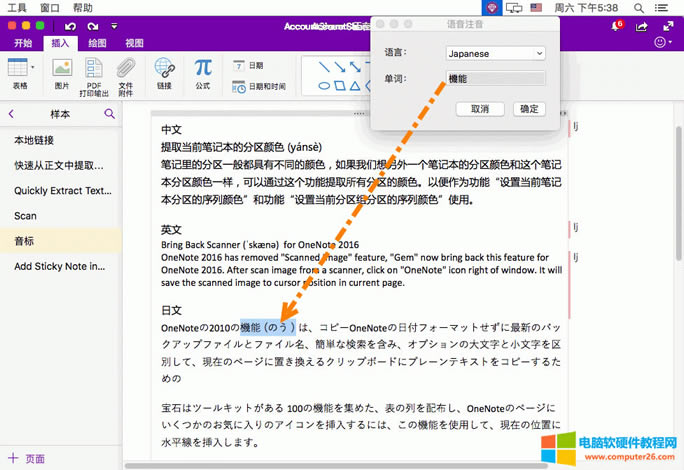The width and height of the screenshot is (684, 470).
Task: Insert a hyperlink using the 链接 icon
Action: click(x=164, y=68)
